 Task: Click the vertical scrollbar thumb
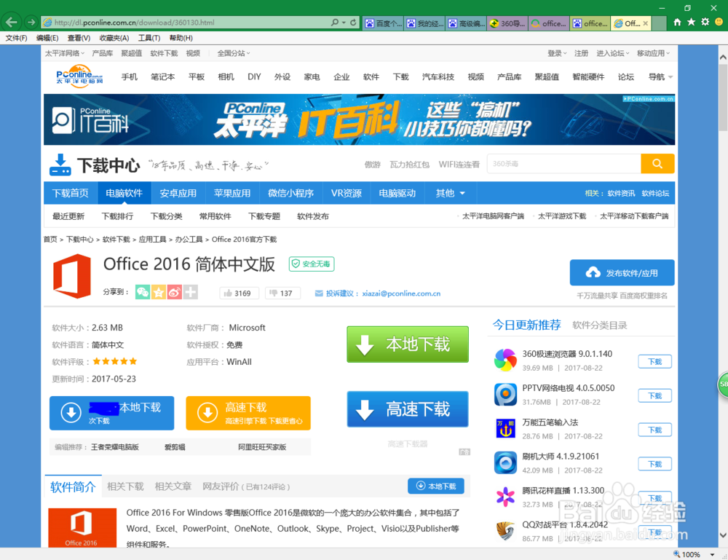723,98
